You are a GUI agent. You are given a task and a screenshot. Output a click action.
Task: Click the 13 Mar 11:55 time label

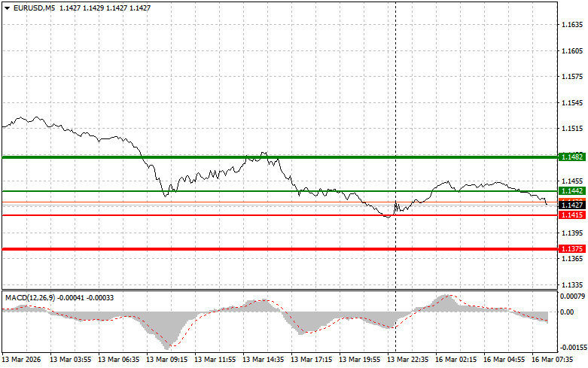coord(215,360)
